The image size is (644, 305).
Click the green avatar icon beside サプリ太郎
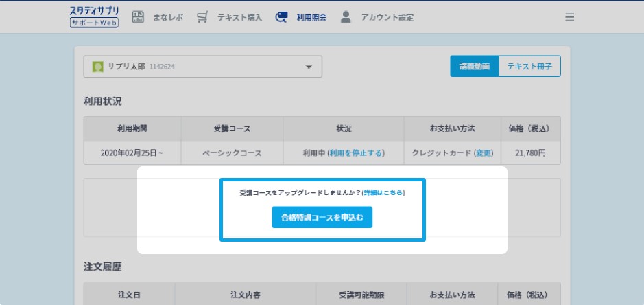98,67
